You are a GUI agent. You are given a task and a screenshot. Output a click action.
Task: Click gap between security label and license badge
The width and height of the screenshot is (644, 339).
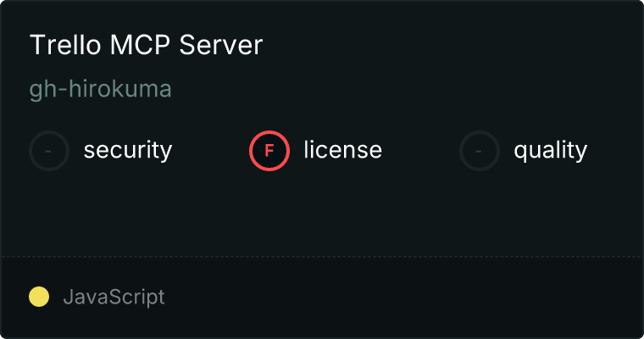pos(210,151)
